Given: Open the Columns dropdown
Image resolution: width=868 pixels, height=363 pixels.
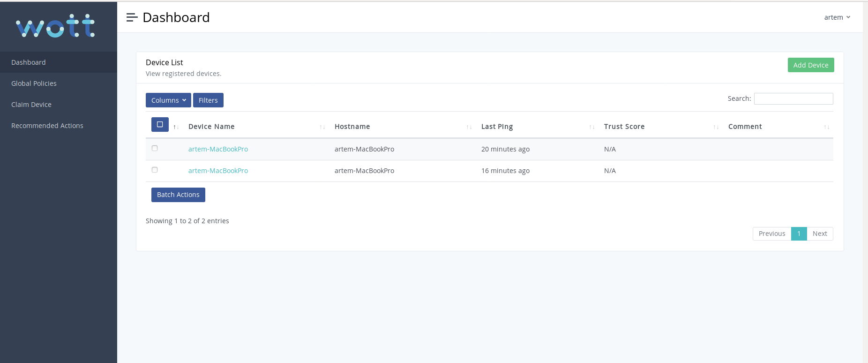Looking at the screenshot, I should [168, 100].
